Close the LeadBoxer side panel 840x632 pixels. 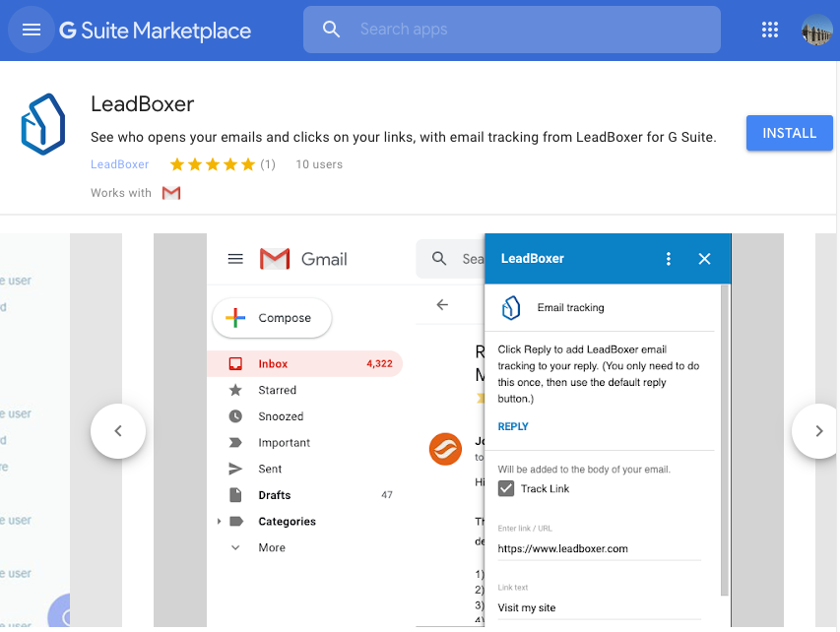(x=704, y=259)
